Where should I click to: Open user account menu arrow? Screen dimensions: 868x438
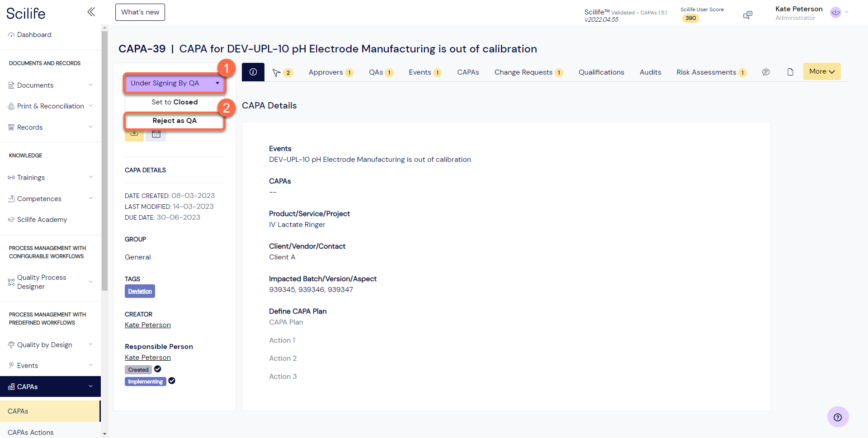pyautogui.click(x=846, y=12)
